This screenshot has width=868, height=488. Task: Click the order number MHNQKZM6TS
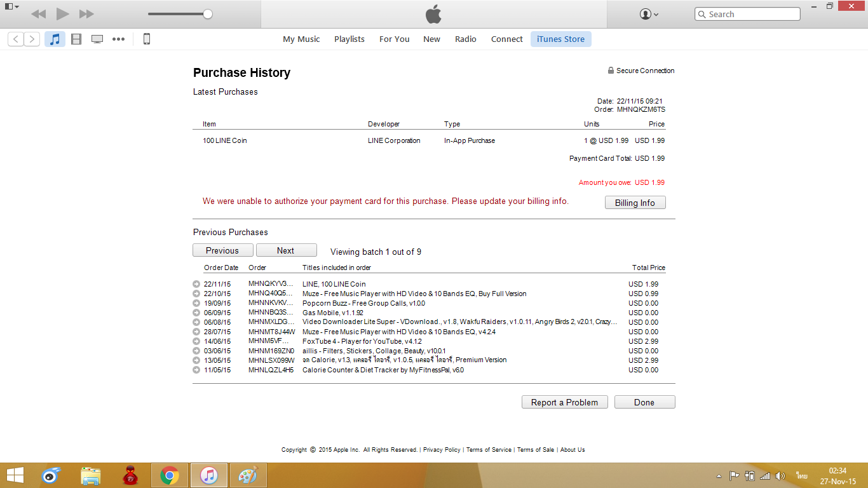pyautogui.click(x=641, y=109)
